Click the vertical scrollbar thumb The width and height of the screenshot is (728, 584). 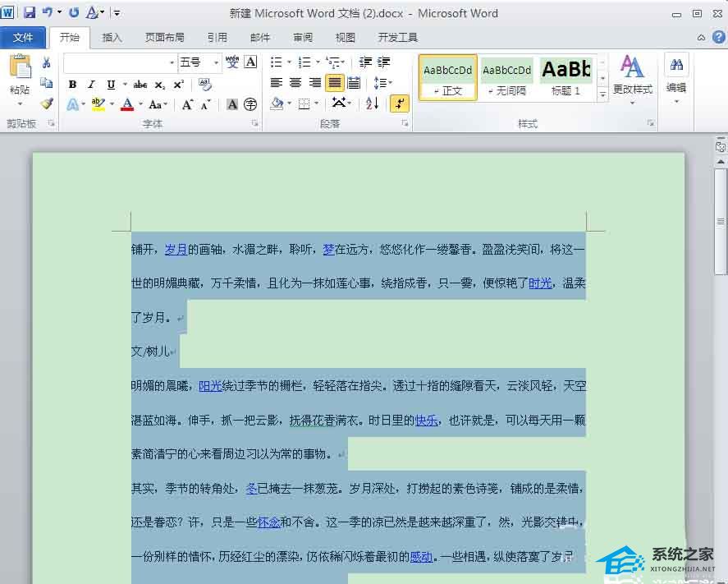coord(721,222)
